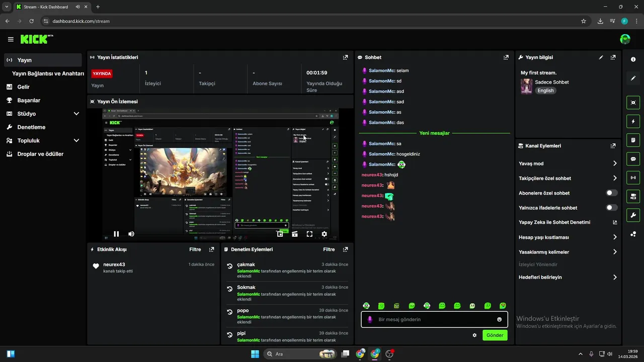Undo the blocked term çakmak
This screenshot has height=362, width=644.
229,266
